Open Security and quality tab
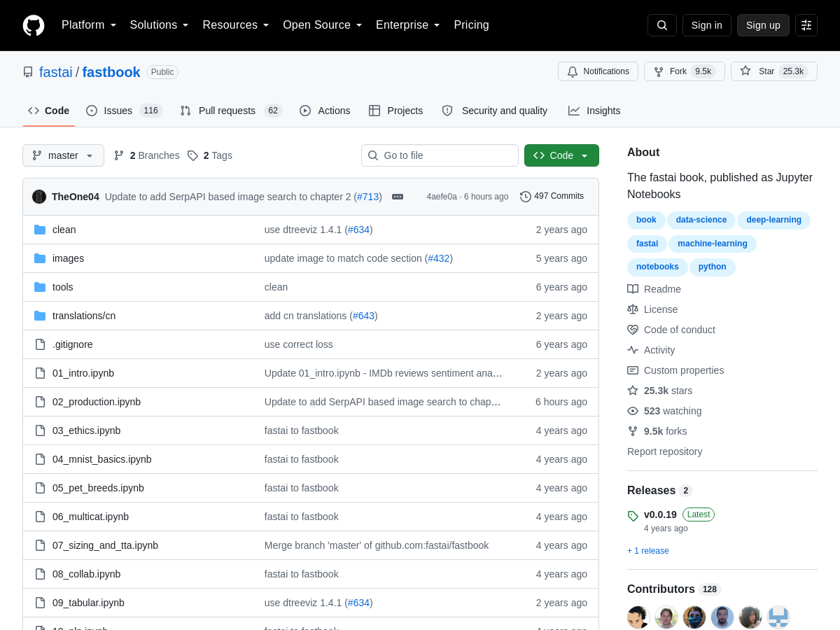This screenshot has height=630, width=840. (x=495, y=111)
